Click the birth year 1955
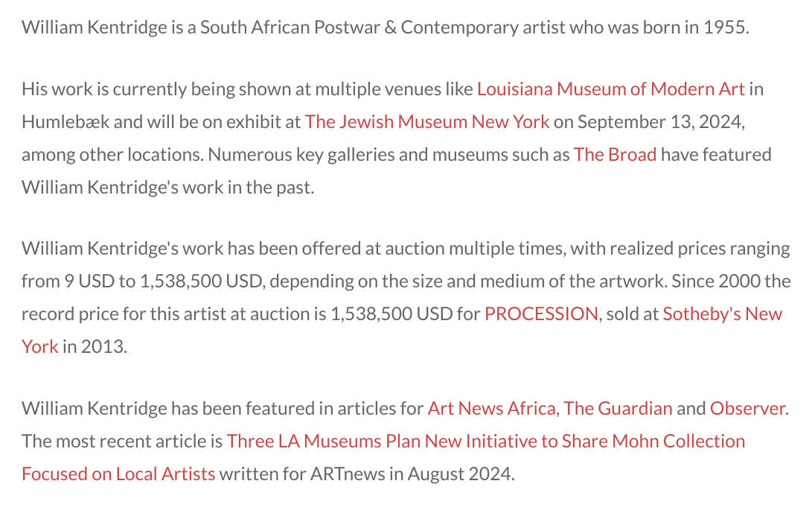812x507 pixels. [x=723, y=28]
